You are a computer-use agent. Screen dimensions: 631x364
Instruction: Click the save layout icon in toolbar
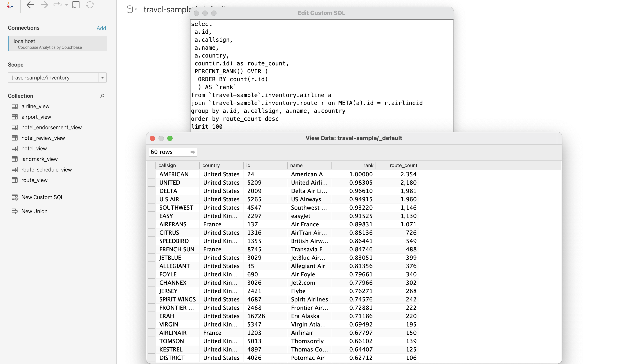click(x=76, y=5)
